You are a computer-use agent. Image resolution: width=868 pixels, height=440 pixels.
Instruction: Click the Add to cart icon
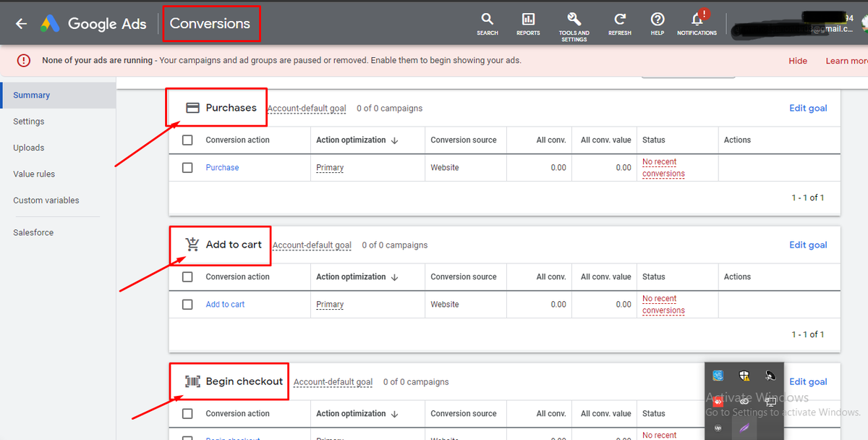pyautogui.click(x=192, y=245)
